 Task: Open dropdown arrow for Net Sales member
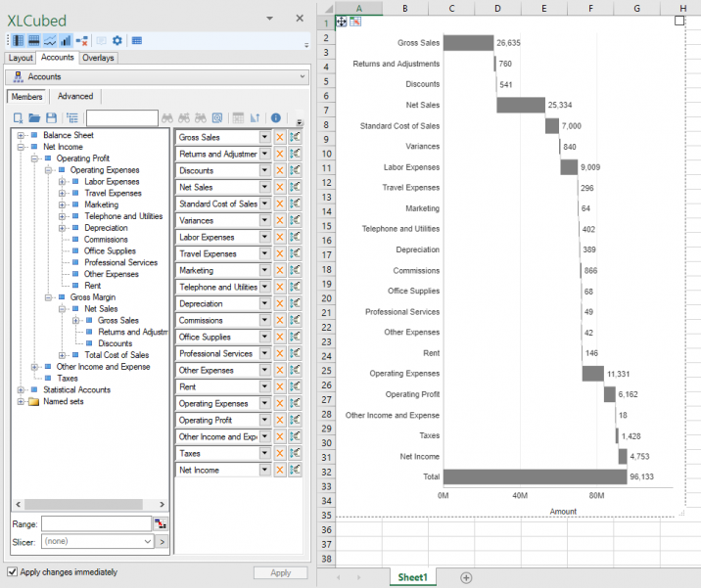(264, 188)
